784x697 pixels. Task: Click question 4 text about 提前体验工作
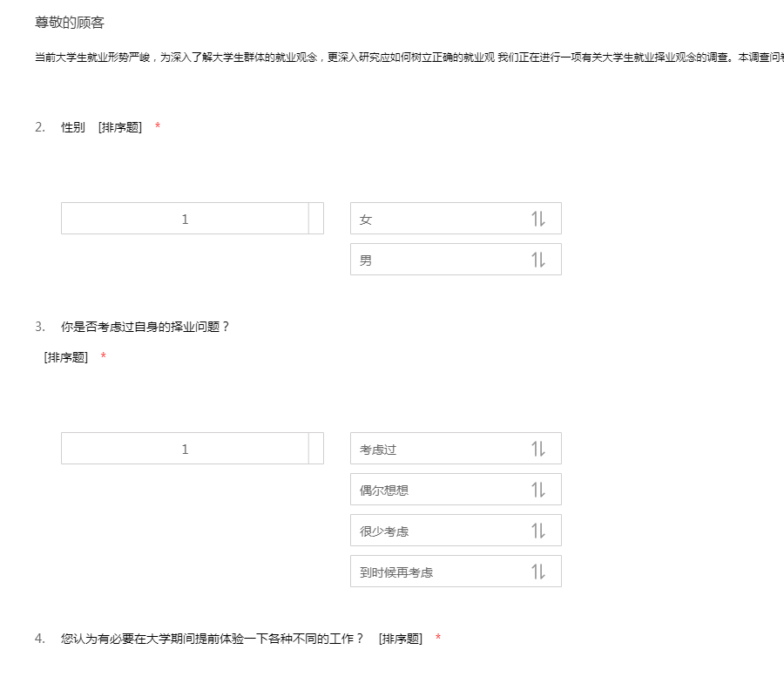tap(212, 639)
